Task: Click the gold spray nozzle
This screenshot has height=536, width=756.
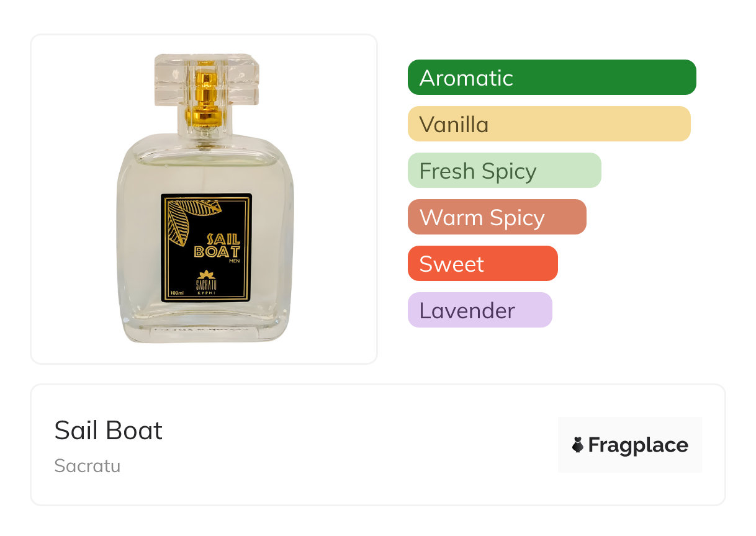Action: 205,99
